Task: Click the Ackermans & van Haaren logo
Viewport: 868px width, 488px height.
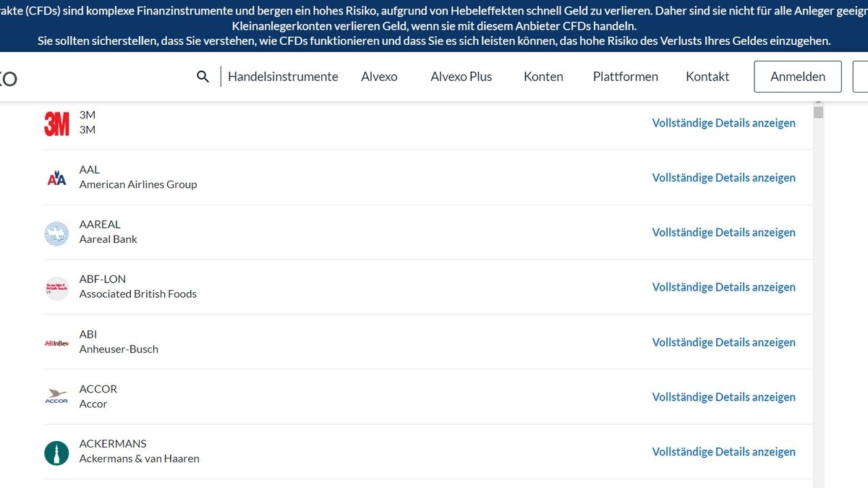Action: coord(56,450)
